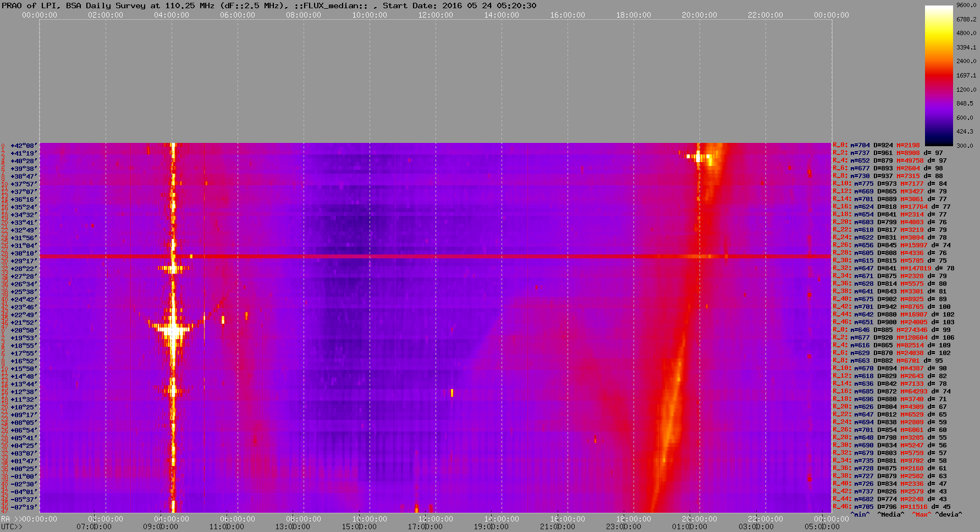Screen dimensions: 980x532
Task: Click the '^devia^' legend label
Action: pyautogui.click(x=949, y=514)
